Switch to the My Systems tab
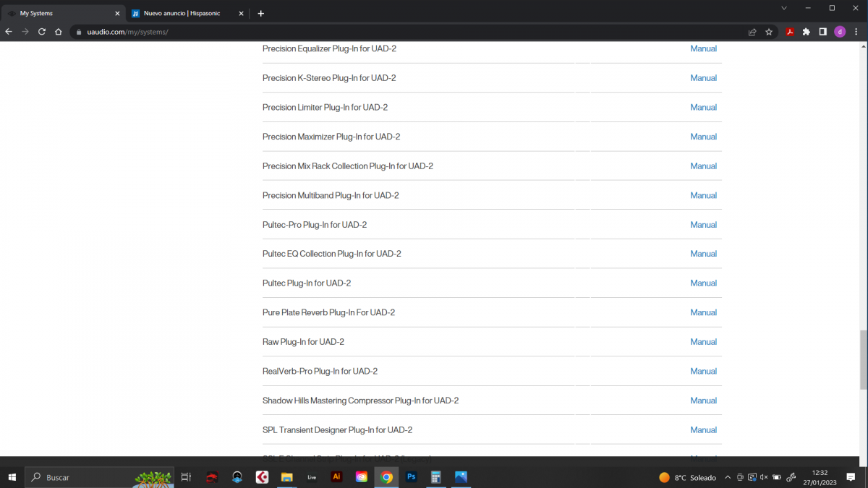Image resolution: width=868 pixels, height=488 pixels. click(x=63, y=13)
